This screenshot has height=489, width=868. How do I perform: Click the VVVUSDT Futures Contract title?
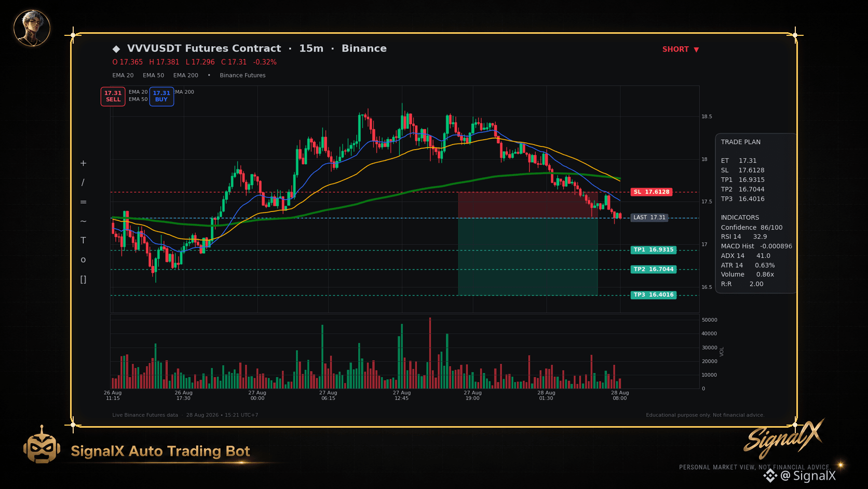click(204, 48)
